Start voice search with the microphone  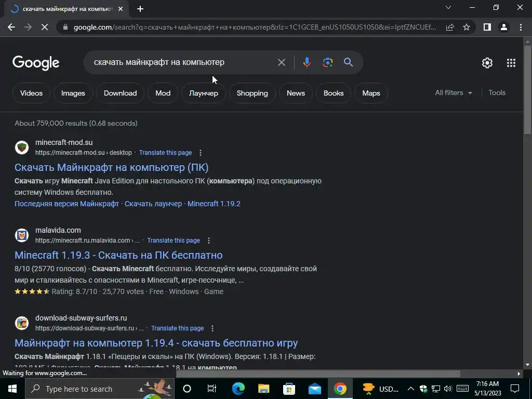click(x=307, y=62)
